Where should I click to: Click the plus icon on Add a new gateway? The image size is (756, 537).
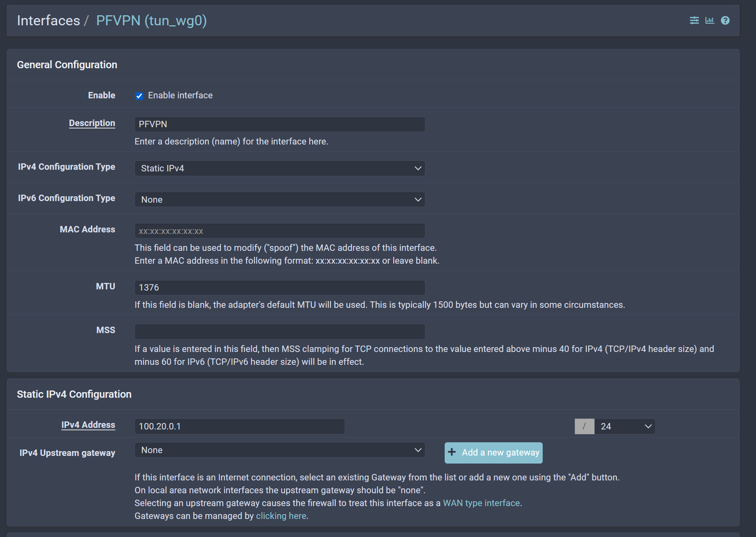click(x=452, y=452)
